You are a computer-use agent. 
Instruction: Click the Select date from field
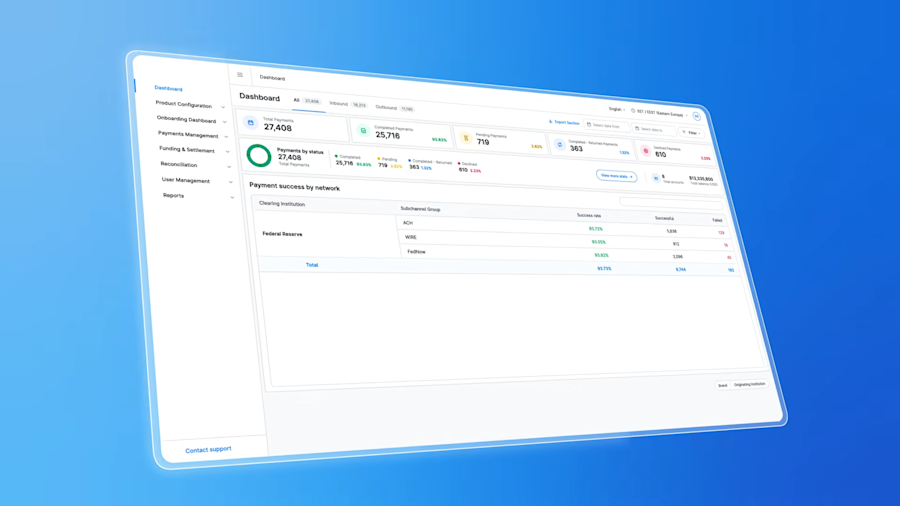point(606,126)
